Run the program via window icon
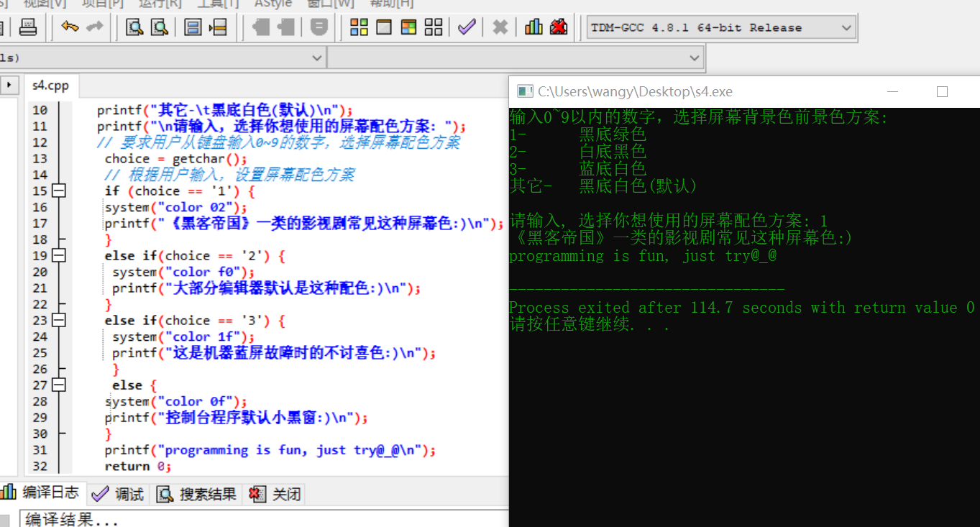Viewport: 980px width, 527px height. 384,27
